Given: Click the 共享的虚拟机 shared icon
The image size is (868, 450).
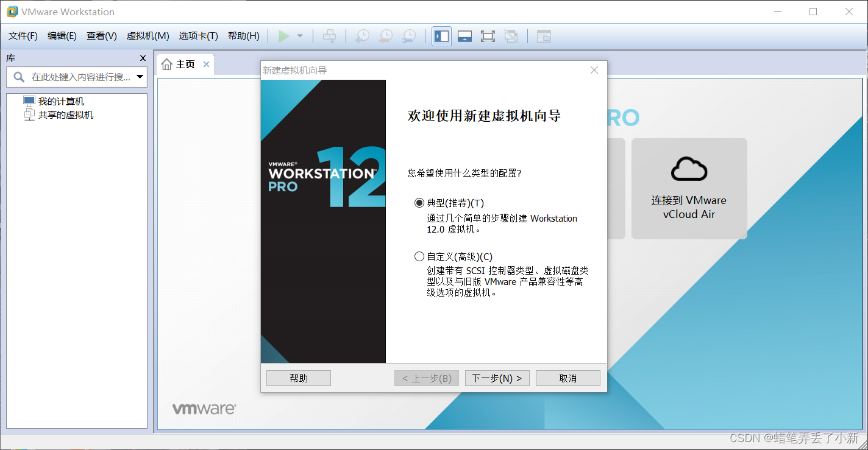Looking at the screenshot, I should click(29, 114).
